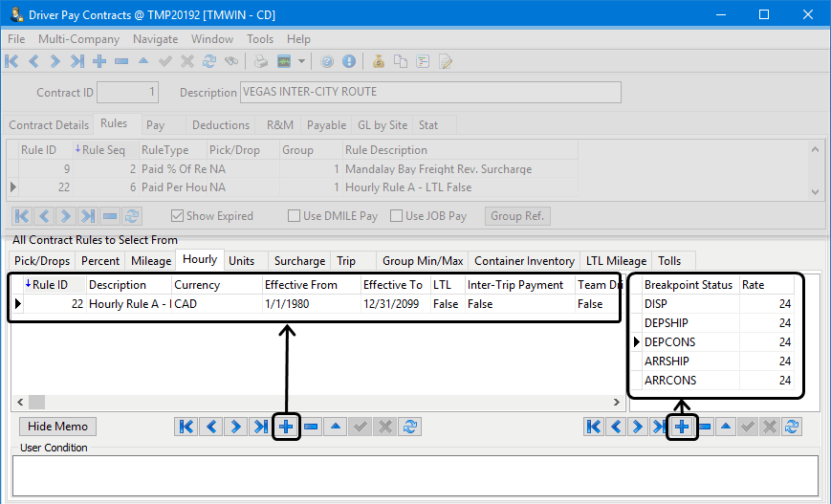Click the blue help question mark icon

(x=328, y=61)
